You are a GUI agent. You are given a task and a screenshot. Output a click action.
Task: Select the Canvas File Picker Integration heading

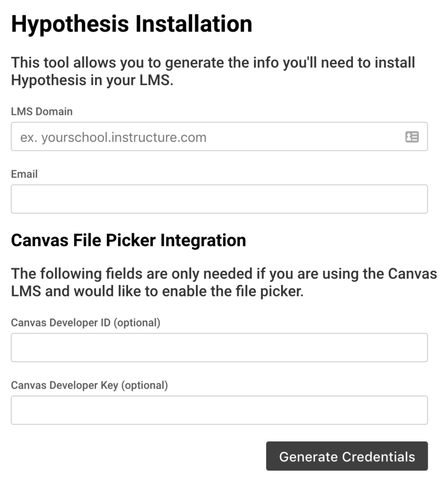point(129,240)
